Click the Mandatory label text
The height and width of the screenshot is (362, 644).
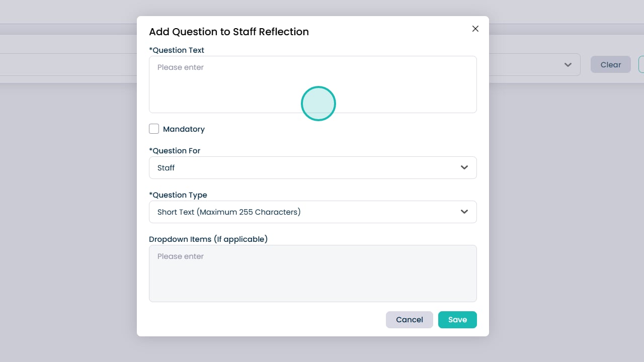point(184,129)
